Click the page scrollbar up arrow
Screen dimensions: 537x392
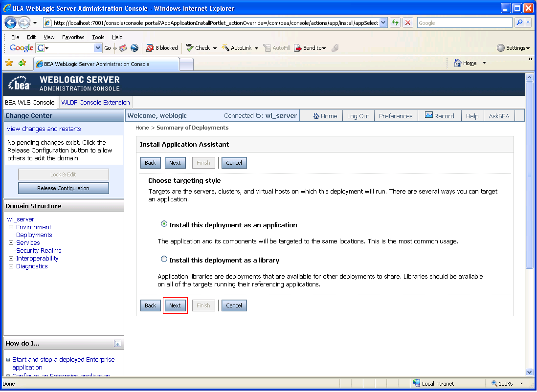(530, 77)
